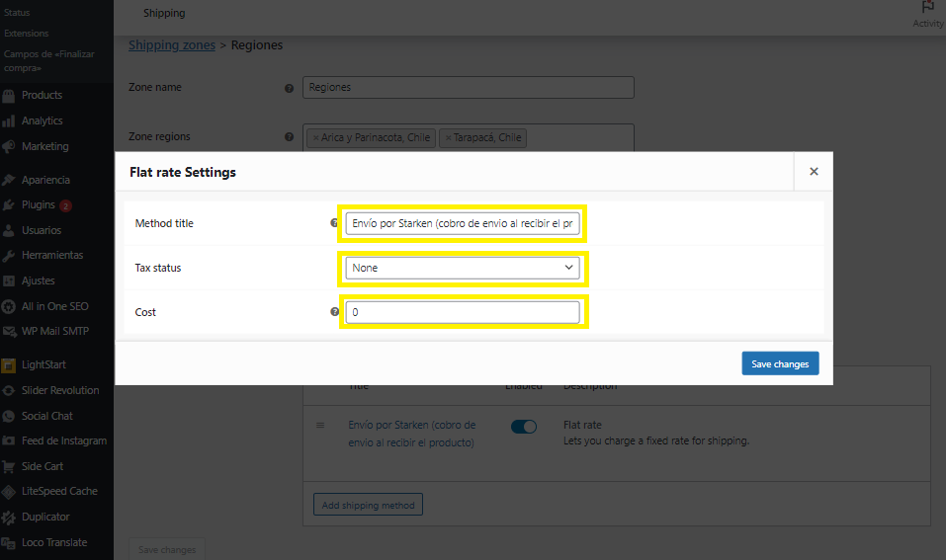Click Save changes in Flat rate dialog

coord(779,363)
